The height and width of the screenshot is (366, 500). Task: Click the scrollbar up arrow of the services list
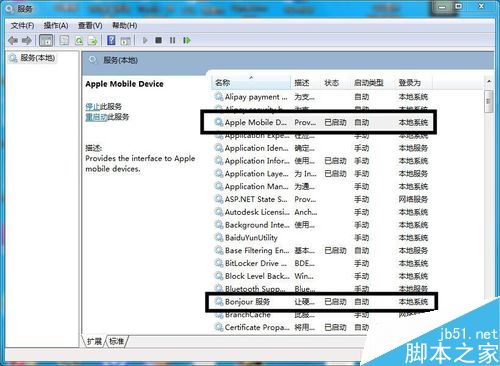coord(489,82)
